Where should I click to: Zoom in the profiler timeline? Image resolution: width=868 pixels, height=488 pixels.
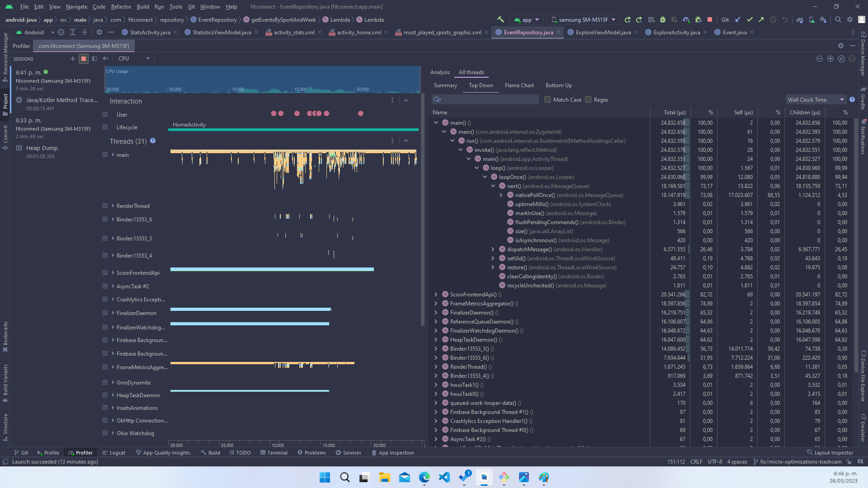830,59
